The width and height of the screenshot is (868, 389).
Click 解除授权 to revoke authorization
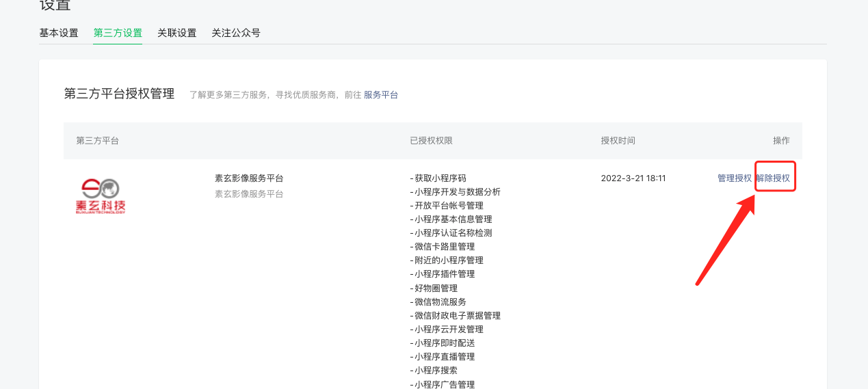(x=773, y=178)
